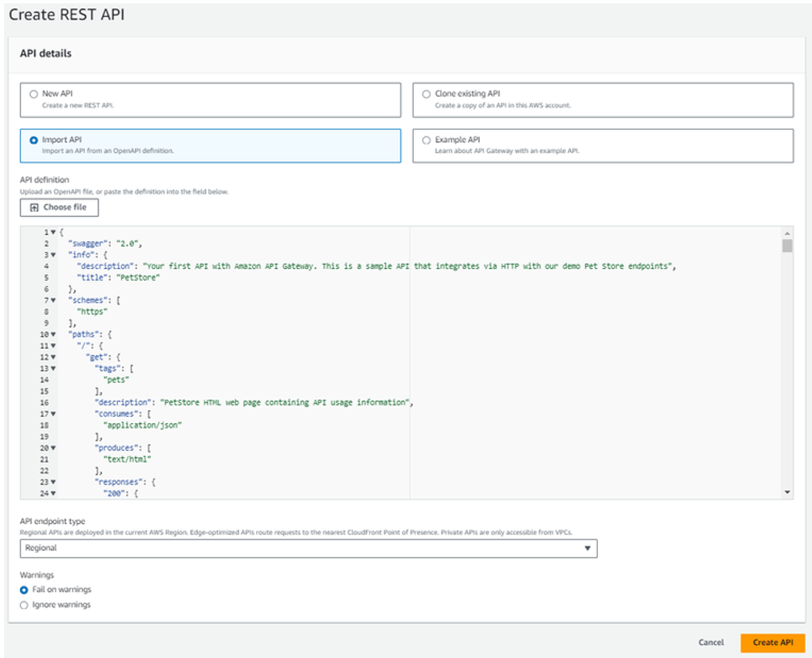The image size is (812, 658).
Task: Collapse the "/" path block on line 11
Action: pos(53,346)
